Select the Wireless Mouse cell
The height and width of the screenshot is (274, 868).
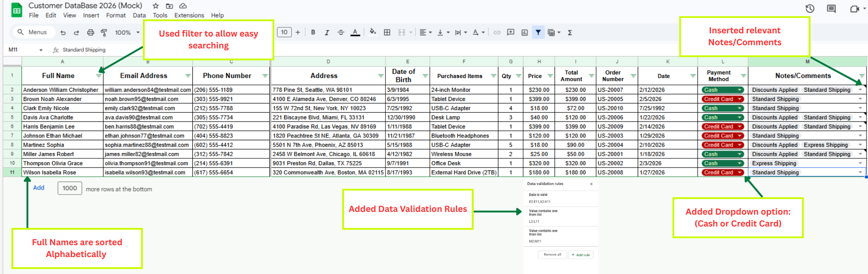(x=464, y=154)
